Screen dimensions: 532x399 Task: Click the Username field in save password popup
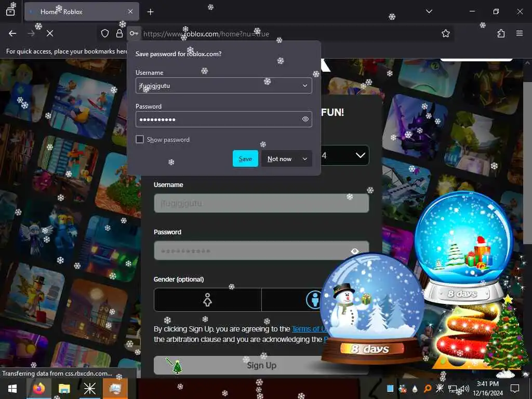[x=223, y=86]
